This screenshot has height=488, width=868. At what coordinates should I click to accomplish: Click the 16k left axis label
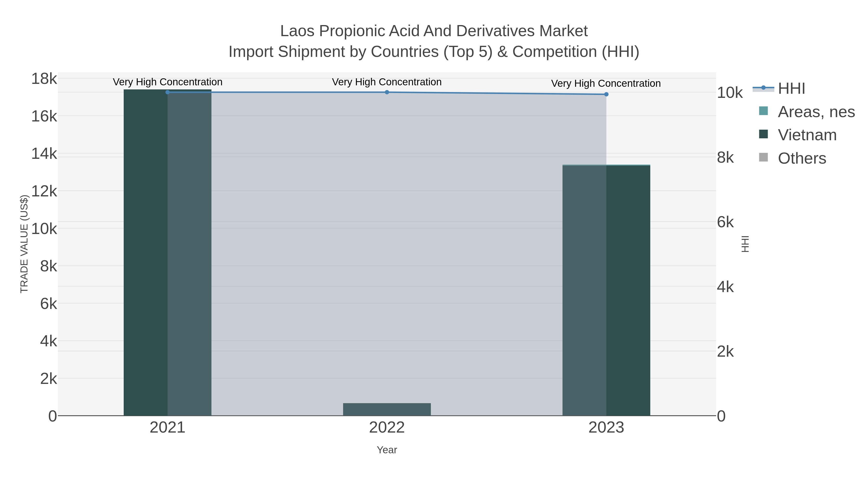click(44, 117)
